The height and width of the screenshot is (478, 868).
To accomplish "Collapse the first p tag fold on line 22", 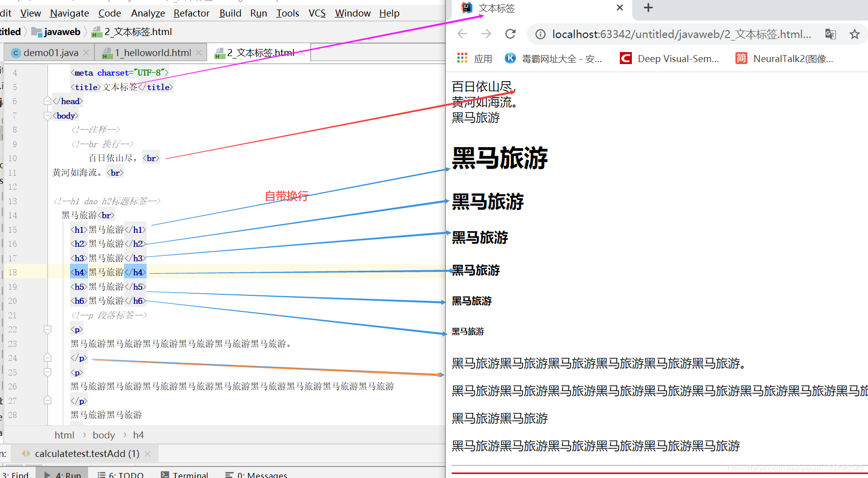I will (48, 329).
